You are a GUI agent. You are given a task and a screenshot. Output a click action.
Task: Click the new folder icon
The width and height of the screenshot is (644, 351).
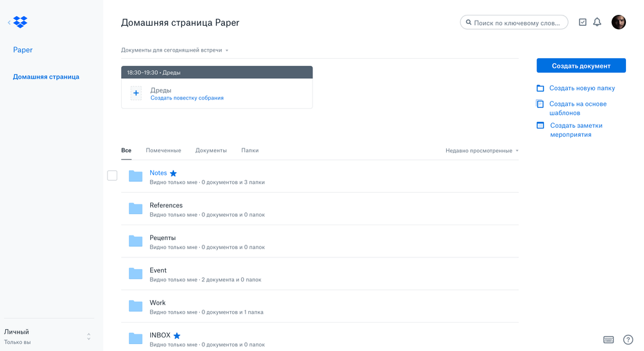[540, 88]
